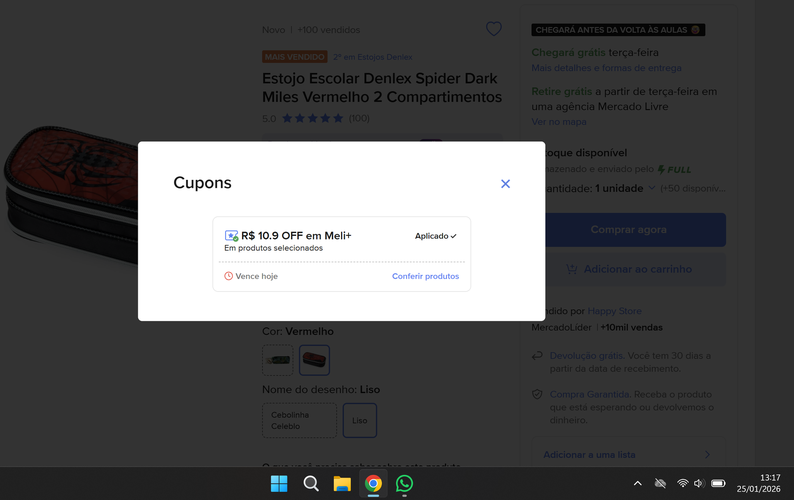The height and width of the screenshot is (500, 794).
Task: Click the clock icon next to Vence hoje
Action: pos(228,276)
